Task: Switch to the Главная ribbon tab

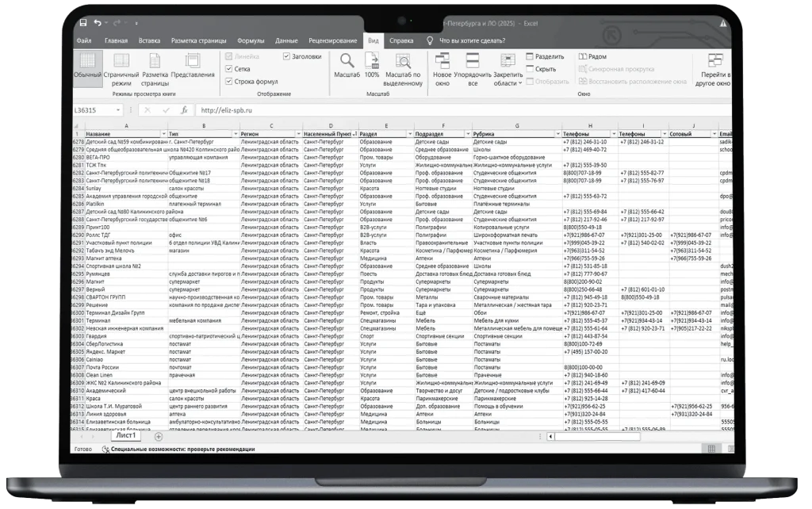Action: pyautogui.click(x=116, y=40)
